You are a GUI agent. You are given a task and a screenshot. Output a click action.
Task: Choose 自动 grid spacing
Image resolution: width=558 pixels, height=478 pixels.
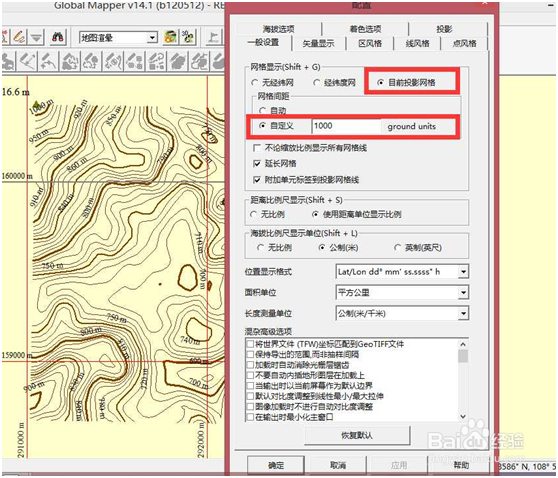(x=263, y=111)
